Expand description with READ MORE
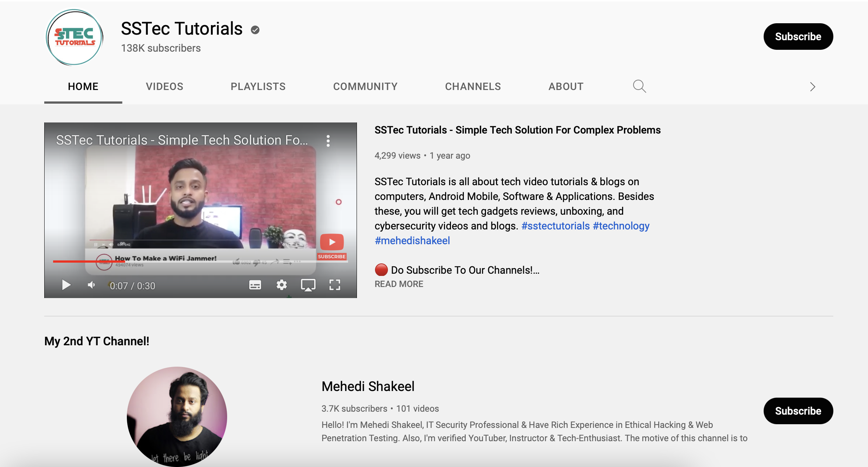The image size is (868, 467). [x=399, y=284]
